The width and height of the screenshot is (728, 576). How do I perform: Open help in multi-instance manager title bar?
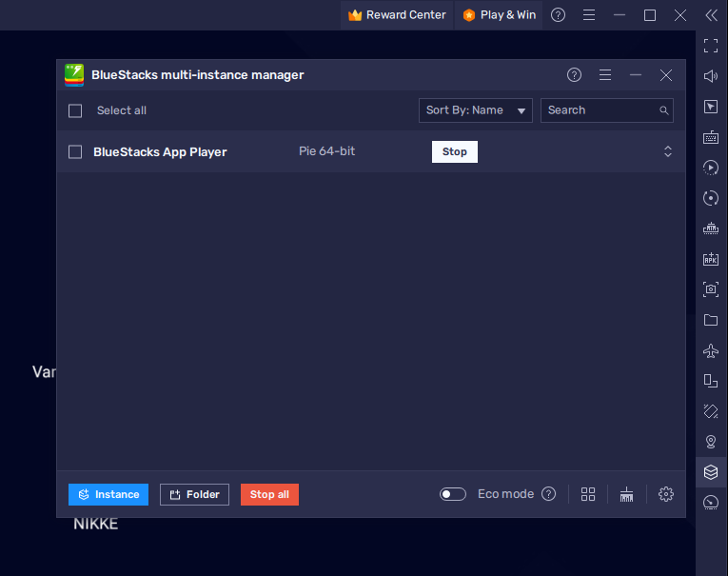click(575, 75)
